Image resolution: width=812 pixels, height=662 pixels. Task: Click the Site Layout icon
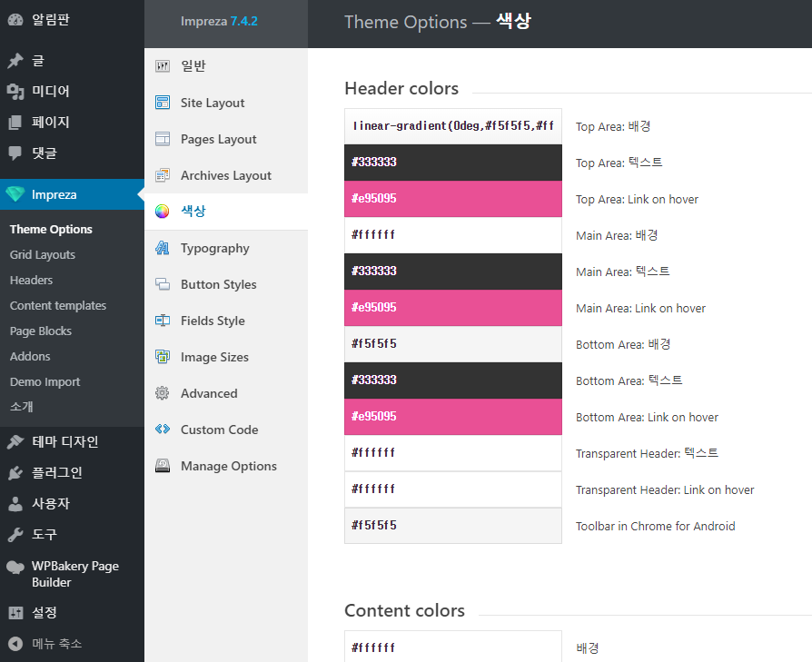[x=163, y=103]
